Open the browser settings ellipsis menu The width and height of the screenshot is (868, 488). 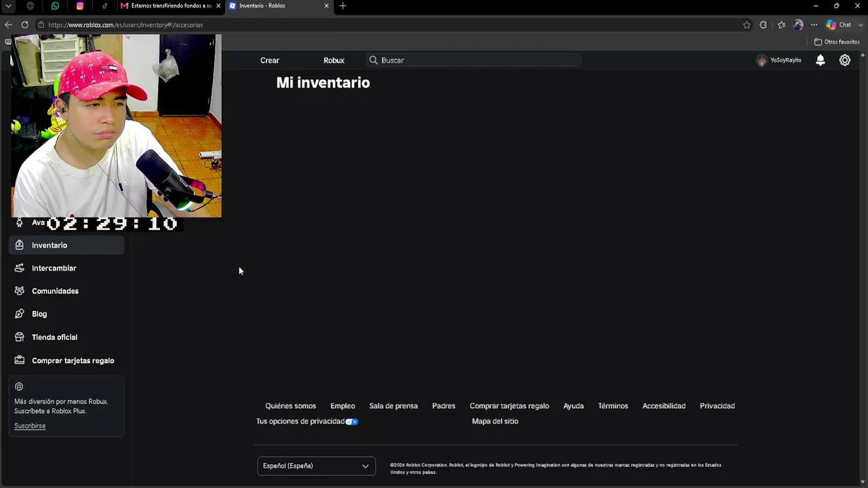[814, 25]
